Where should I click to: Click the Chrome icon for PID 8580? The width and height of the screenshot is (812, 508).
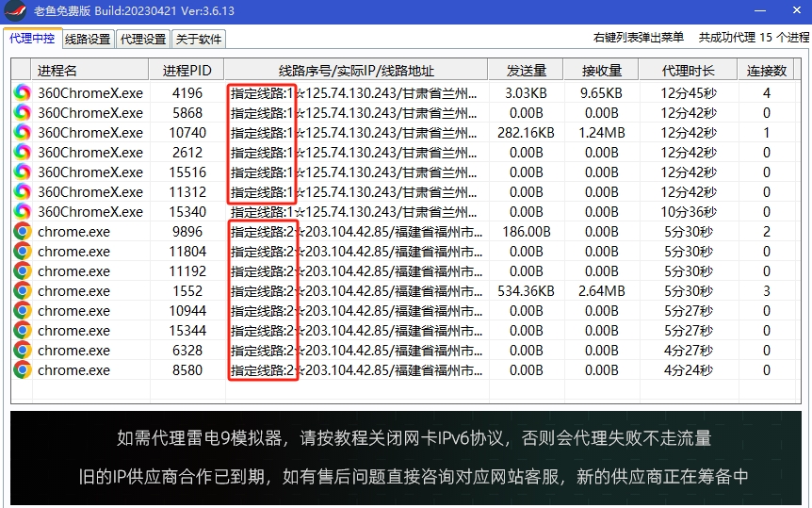pyautogui.click(x=23, y=369)
